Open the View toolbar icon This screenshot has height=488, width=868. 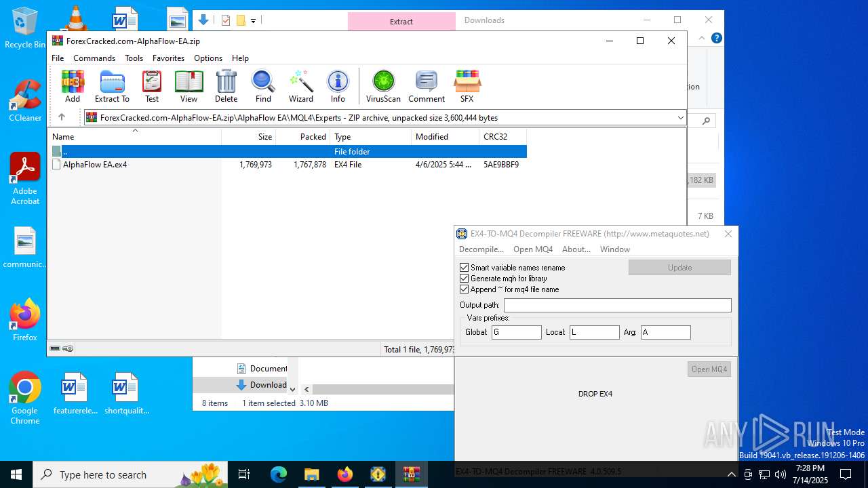coord(189,86)
